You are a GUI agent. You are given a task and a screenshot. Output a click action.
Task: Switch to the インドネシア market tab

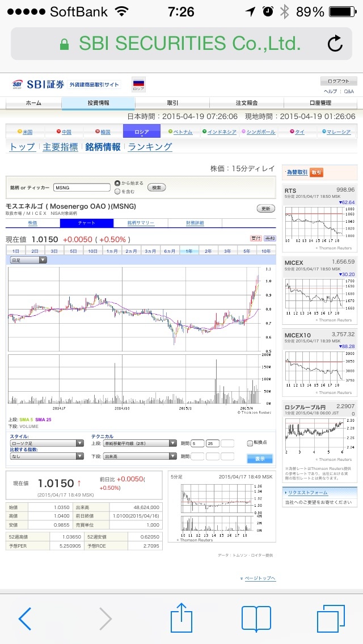pos(219,132)
